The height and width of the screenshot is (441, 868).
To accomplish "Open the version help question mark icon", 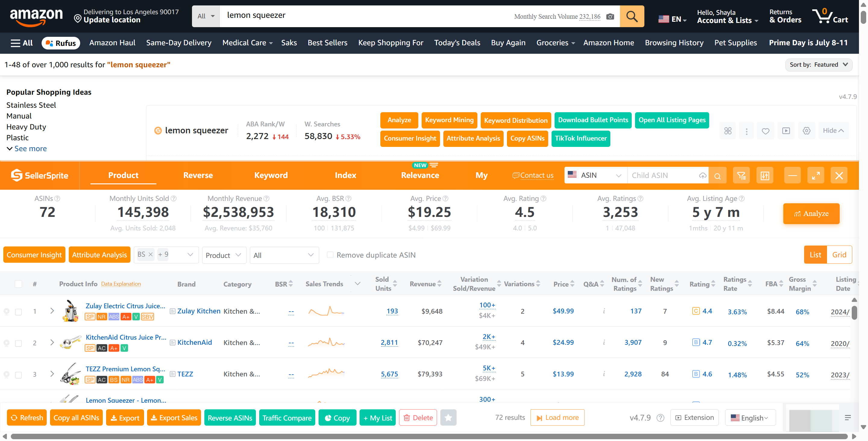I will (x=660, y=418).
